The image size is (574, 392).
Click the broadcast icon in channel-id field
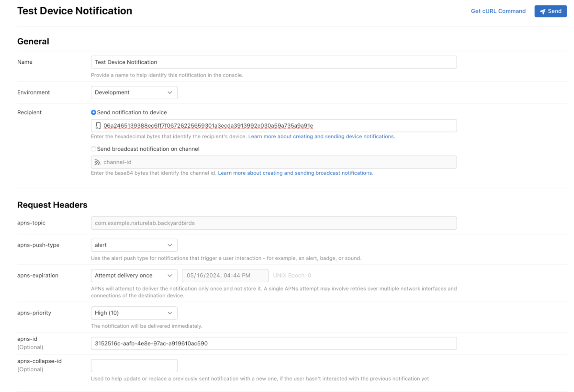tap(97, 162)
